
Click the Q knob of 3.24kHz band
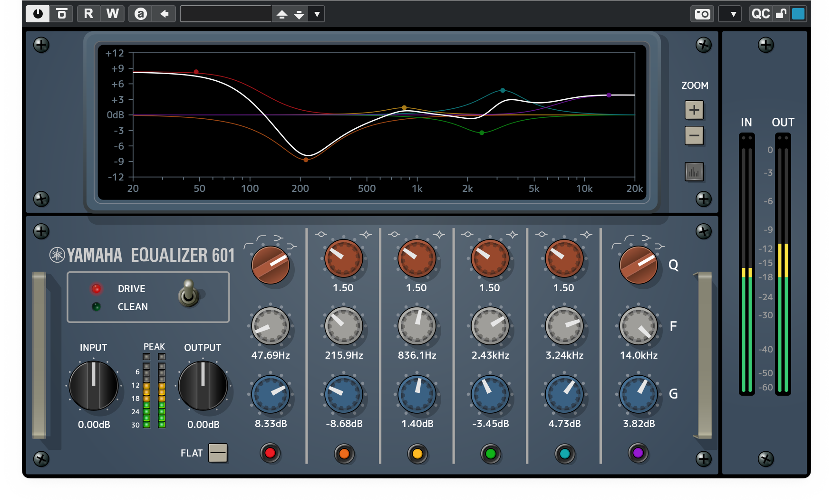pos(564,258)
